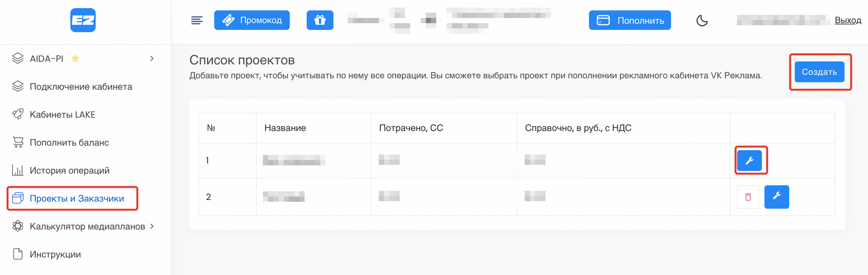Screen dimensions: 868x275
Task: Toggle dark mode moon icon
Action: click(x=702, y=21)
